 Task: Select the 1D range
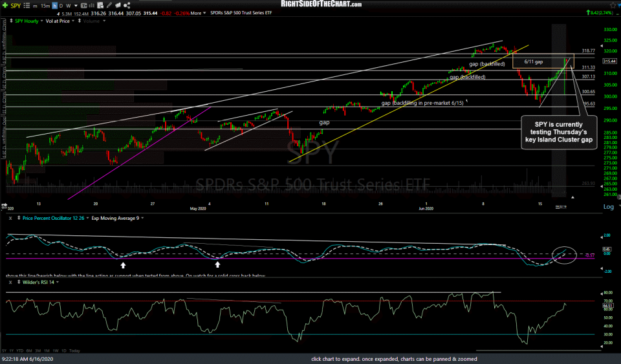pos(64,350)
